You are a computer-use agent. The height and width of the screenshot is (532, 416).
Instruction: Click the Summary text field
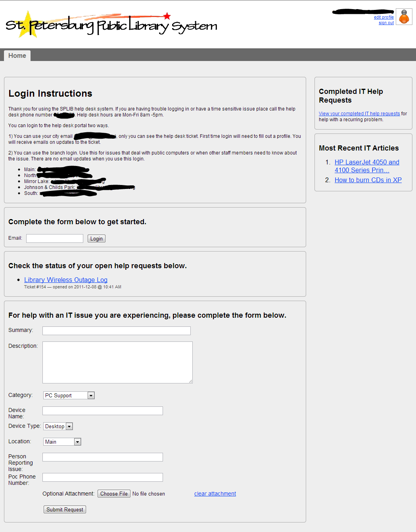coord(117,331)
